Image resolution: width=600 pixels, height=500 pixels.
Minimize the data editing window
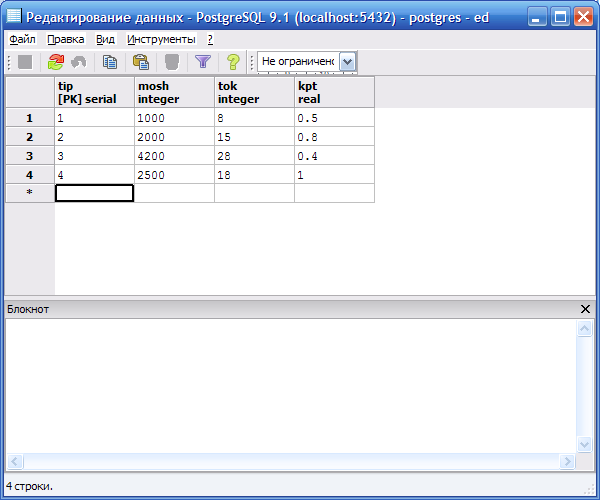tap(536, 17)
